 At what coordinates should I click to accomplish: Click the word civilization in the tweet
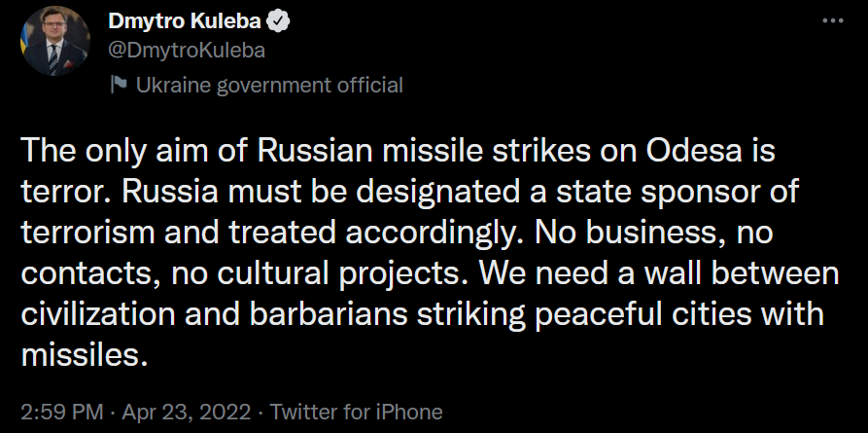coord(98,314)
